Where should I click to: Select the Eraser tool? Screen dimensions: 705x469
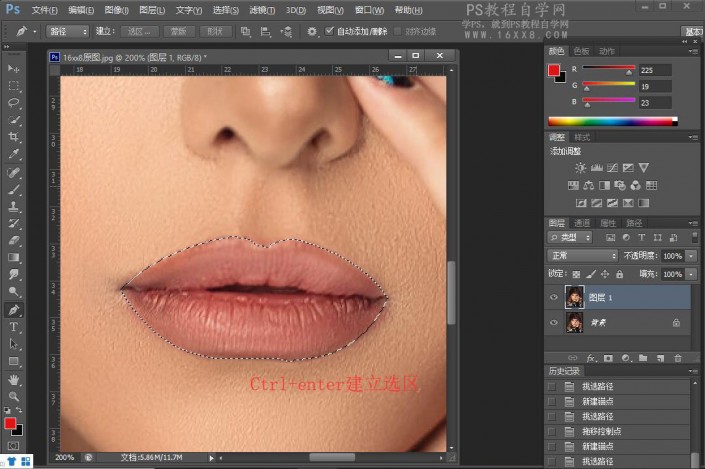coord(13,241)
